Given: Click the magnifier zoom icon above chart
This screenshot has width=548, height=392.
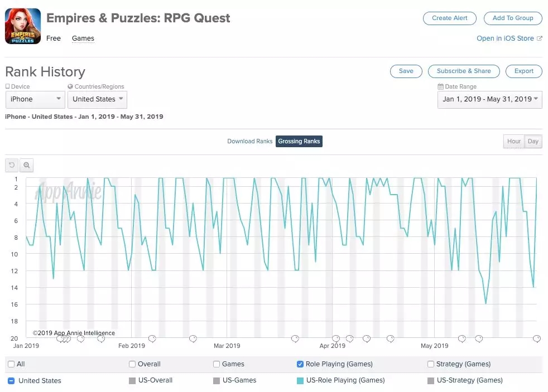Looking at the screenshot, I should pos(26,165).
